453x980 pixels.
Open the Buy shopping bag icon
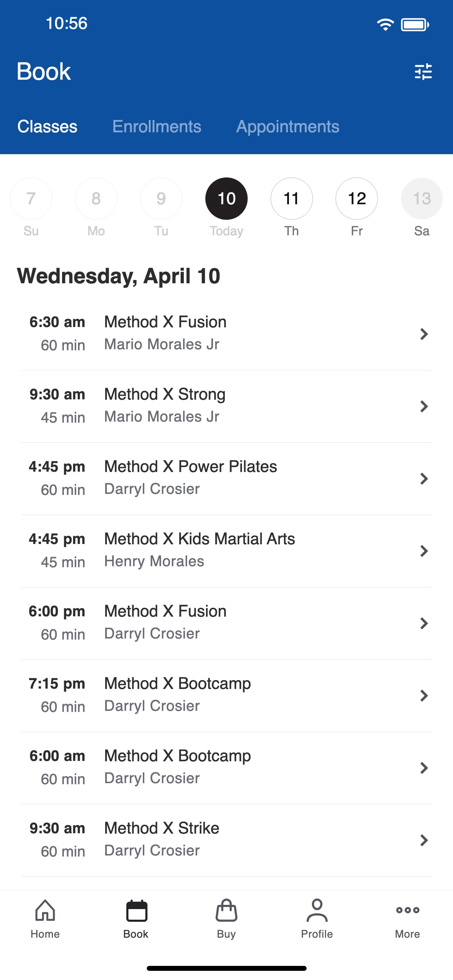point(226,910)
